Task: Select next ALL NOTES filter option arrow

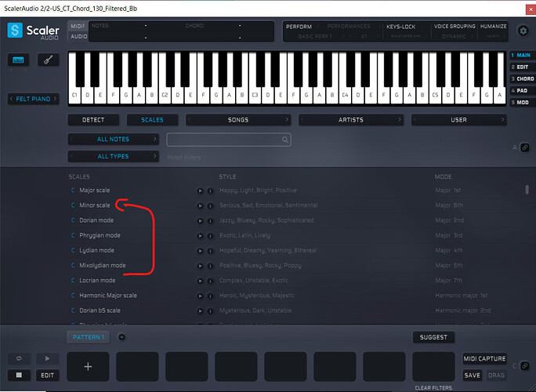Action: click(154, 139)
